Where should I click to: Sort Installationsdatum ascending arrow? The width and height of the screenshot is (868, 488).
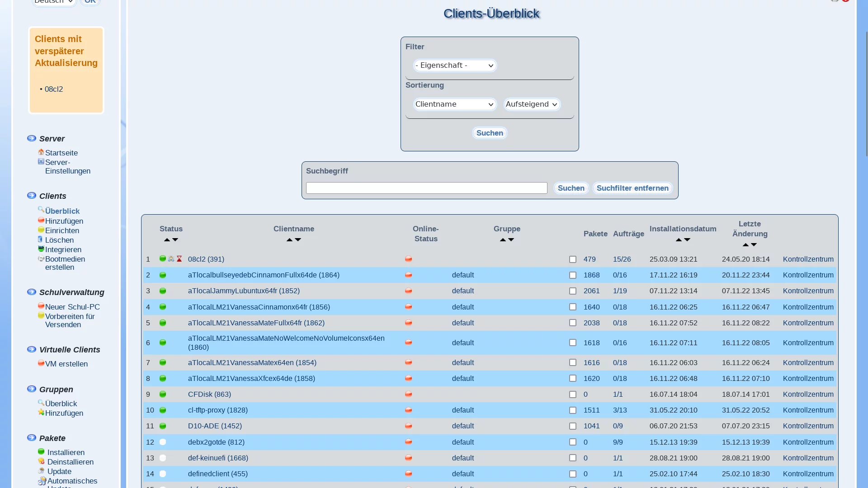[x=679, y=240]
